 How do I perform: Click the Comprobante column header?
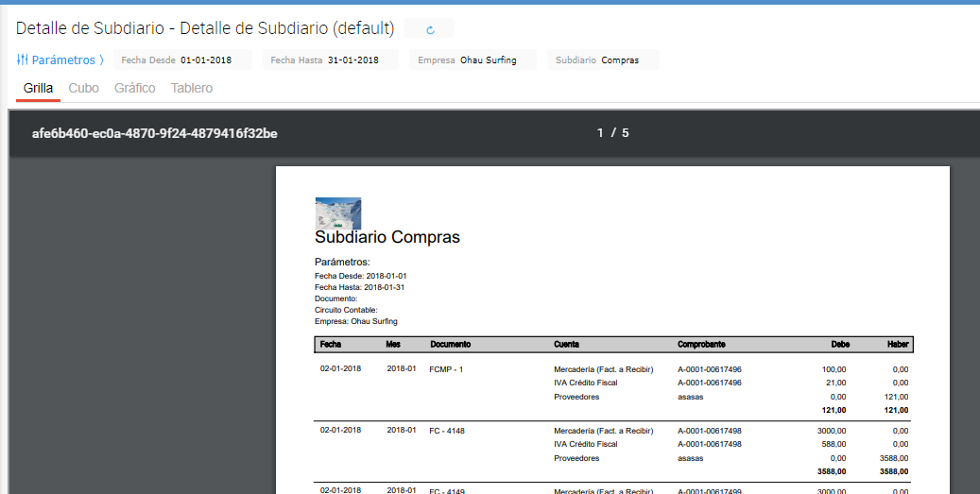pos(701,345)
